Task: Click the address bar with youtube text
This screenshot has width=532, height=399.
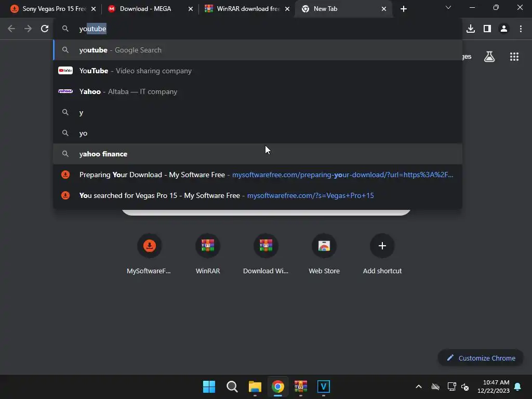Action: coord(258,29)
